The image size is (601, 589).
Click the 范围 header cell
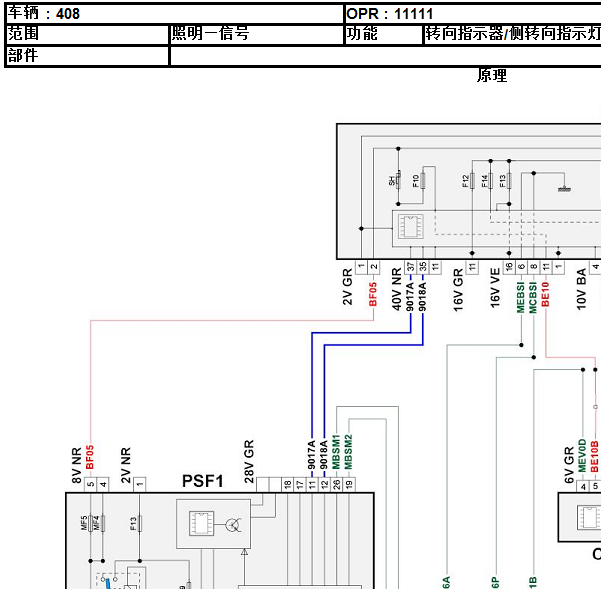coord(87,34)
